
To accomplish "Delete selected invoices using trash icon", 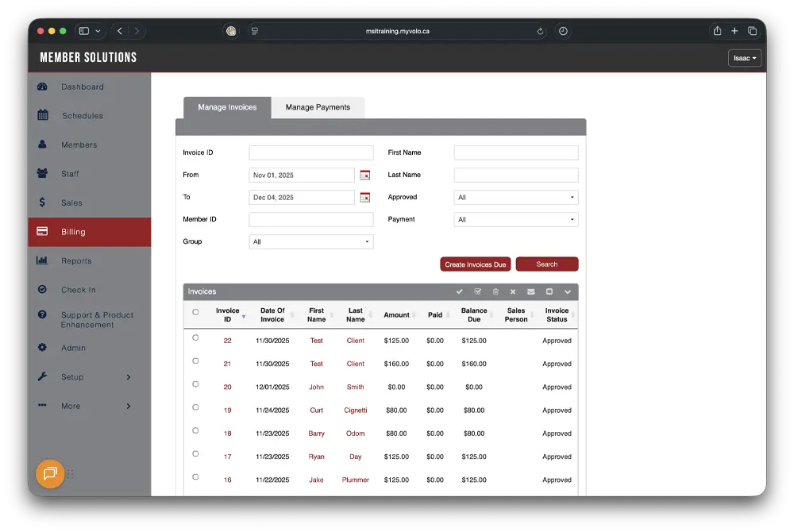I will [x=496, y=291].
